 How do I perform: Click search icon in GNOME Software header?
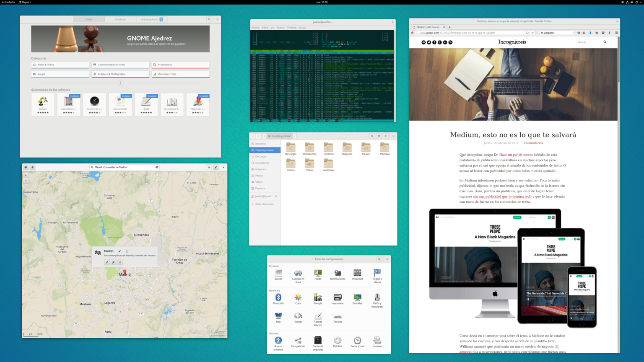coord(209,19)
